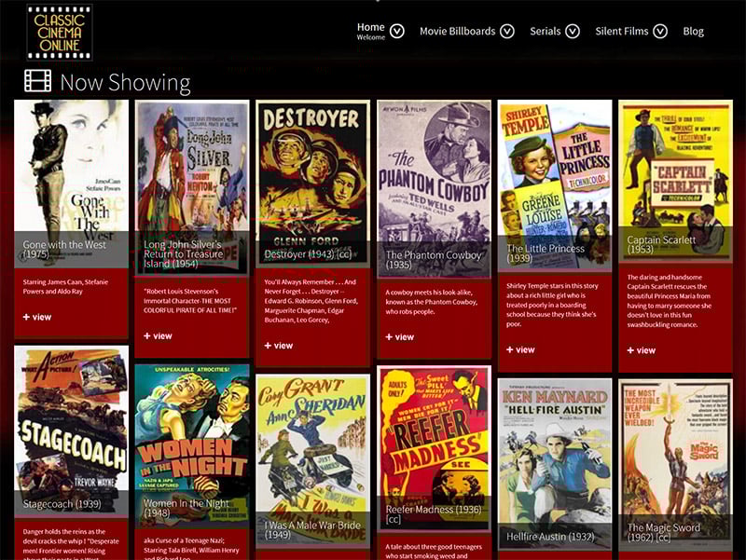The image size is (746, 560).
Task: Click the Destroyer (1943) [cc] title caption
Action: pyautogui.click(x=308, y=254)
